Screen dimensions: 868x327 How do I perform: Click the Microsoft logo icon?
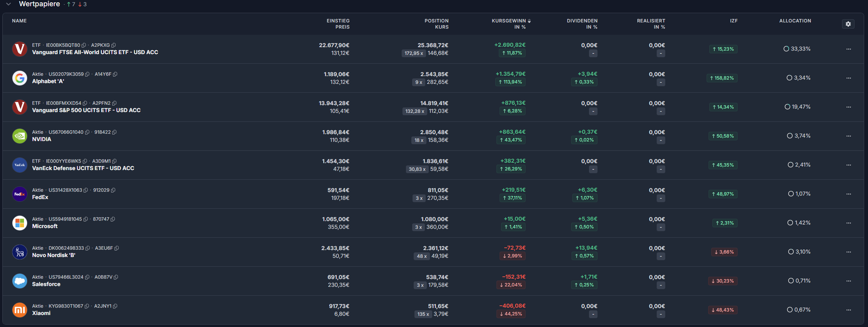[x=19, y=223]
